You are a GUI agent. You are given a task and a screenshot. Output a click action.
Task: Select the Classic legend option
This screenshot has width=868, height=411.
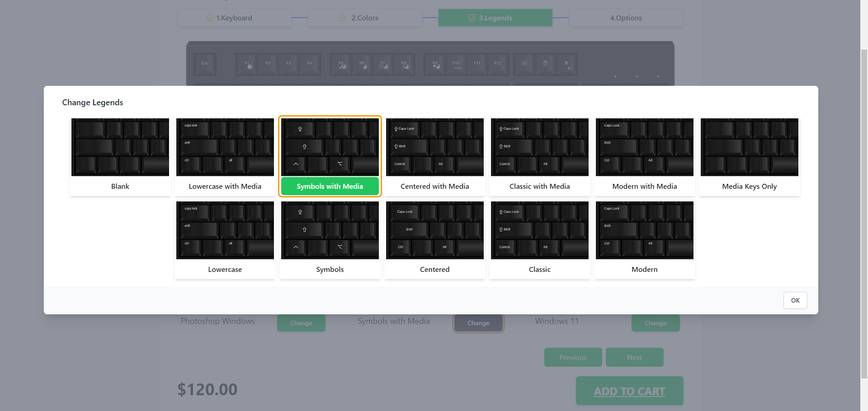point(540,239)
